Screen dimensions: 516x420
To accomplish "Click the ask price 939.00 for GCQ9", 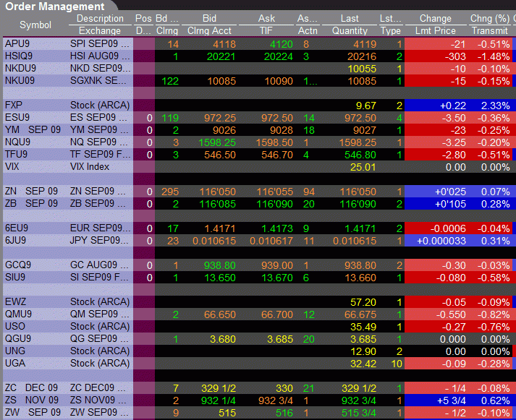I will click(x=277, y=265).
